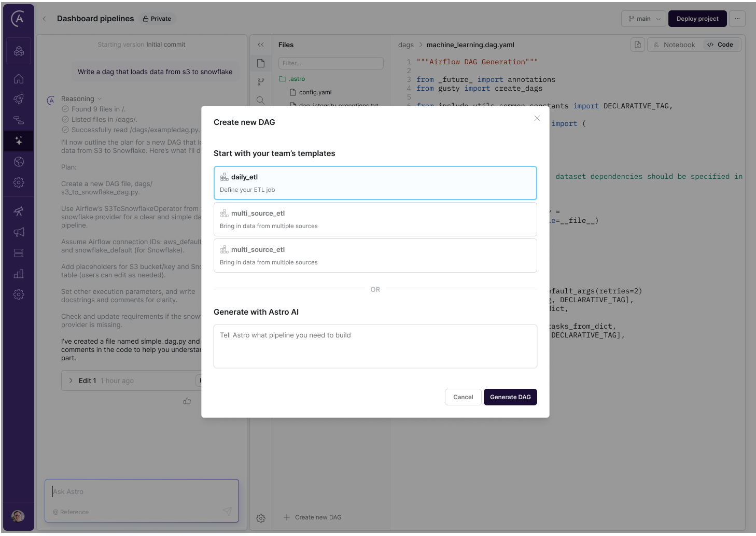Click the thumbs up icon under the reply
Screen dimensions: 756x536
(187, 401)
